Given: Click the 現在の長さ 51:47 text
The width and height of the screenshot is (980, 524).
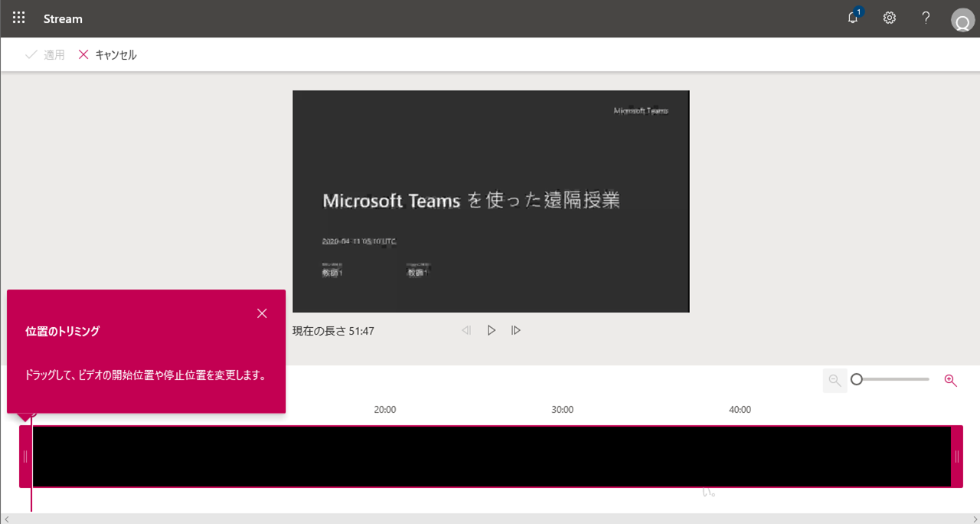Looking at the screenshot, I should pyautogui.click(x=333, y=331).
